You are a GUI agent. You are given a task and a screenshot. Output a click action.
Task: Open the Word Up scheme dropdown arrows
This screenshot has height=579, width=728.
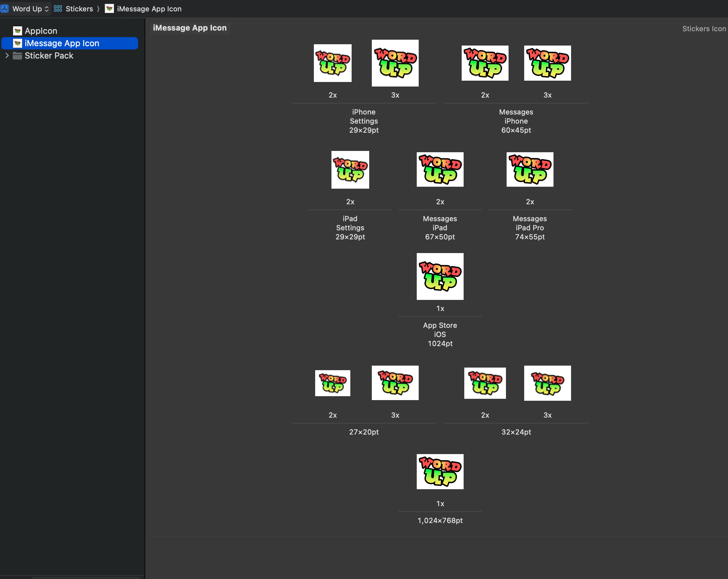click(x=47, y=9)
